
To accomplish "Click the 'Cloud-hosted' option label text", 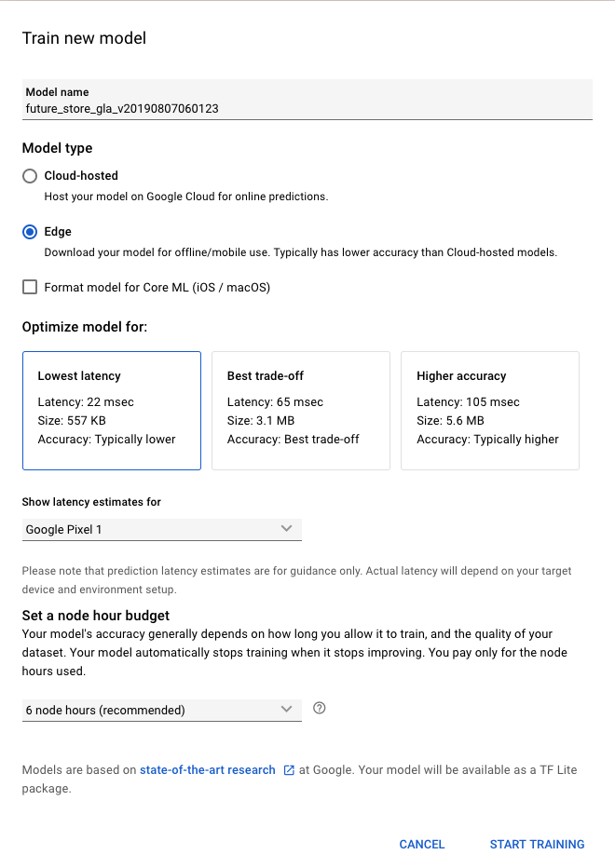I will [x=81, y=176].
